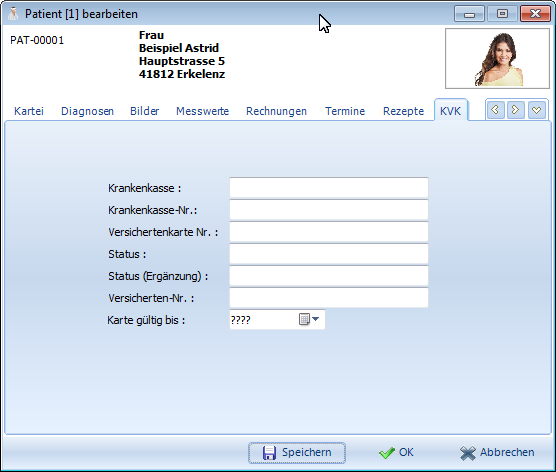Switch to the Kartei tab
The image size is (556, 472).
pyautogui.click(x=29, y=111)
